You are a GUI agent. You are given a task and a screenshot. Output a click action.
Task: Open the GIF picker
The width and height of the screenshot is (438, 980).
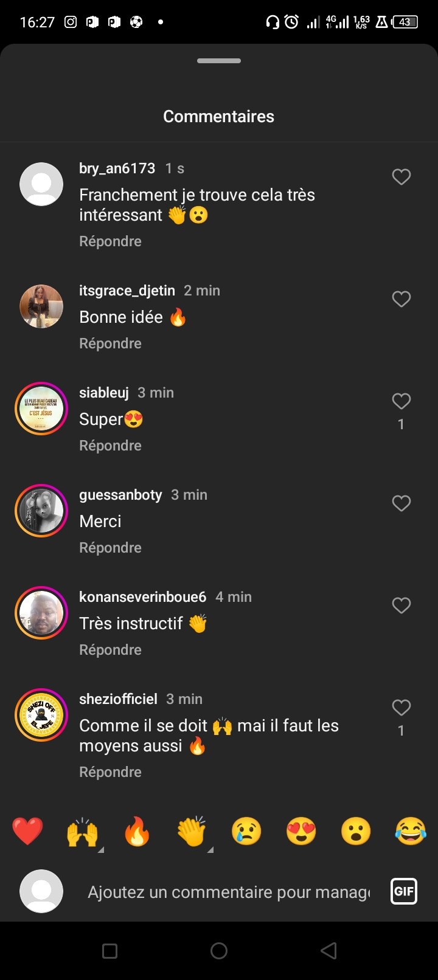click(403, 892)
